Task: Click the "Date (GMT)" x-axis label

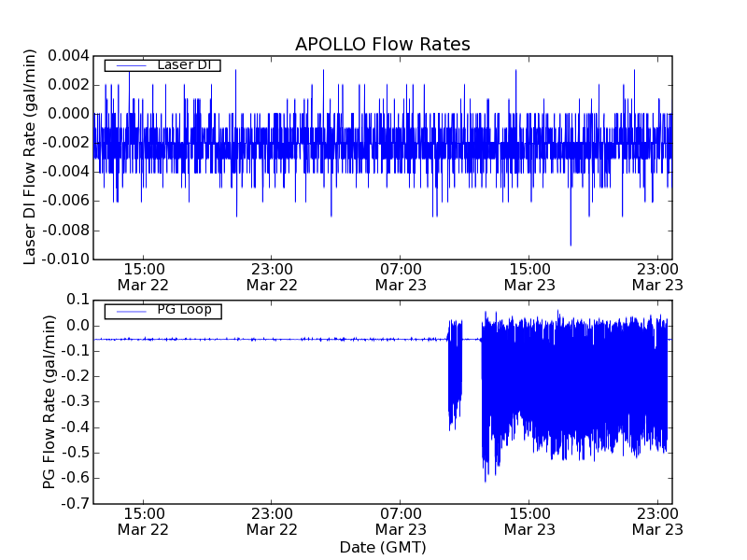Action: click(383, 547)
